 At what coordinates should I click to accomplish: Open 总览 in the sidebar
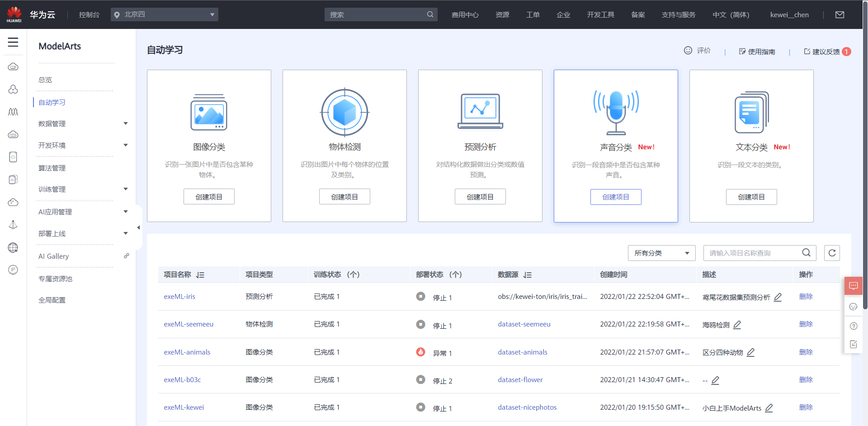tap(45, 80)
